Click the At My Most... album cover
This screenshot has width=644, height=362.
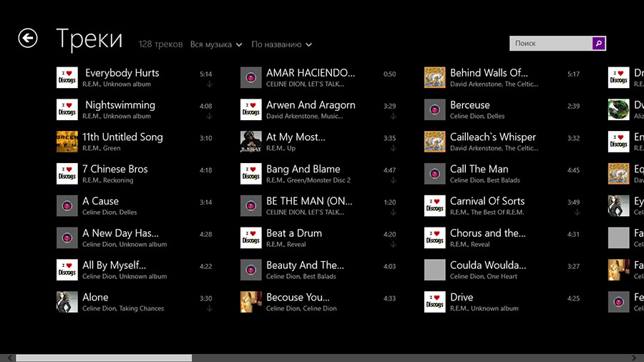click(251, 142)
